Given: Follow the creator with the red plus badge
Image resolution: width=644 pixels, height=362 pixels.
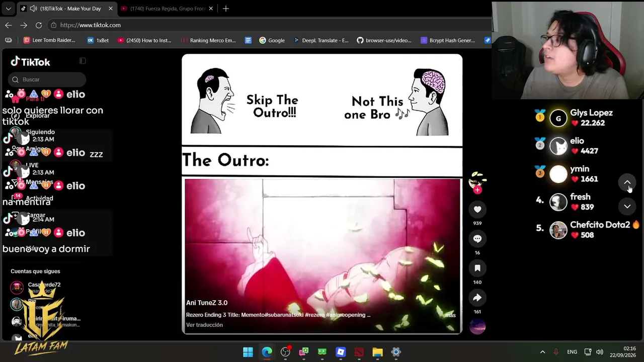Looking at the screenshot, I should coord(477,190).
